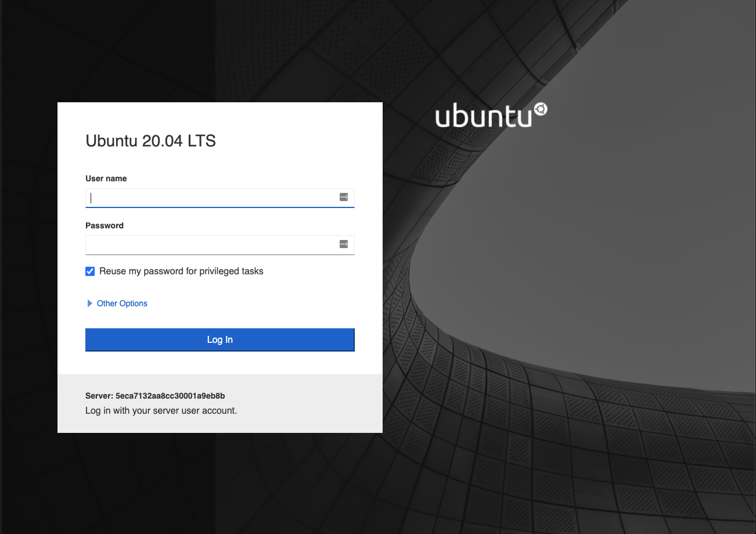Expand the Other Options disclosure triangle
Screen dimensions: 756x534
click(89, 303)
